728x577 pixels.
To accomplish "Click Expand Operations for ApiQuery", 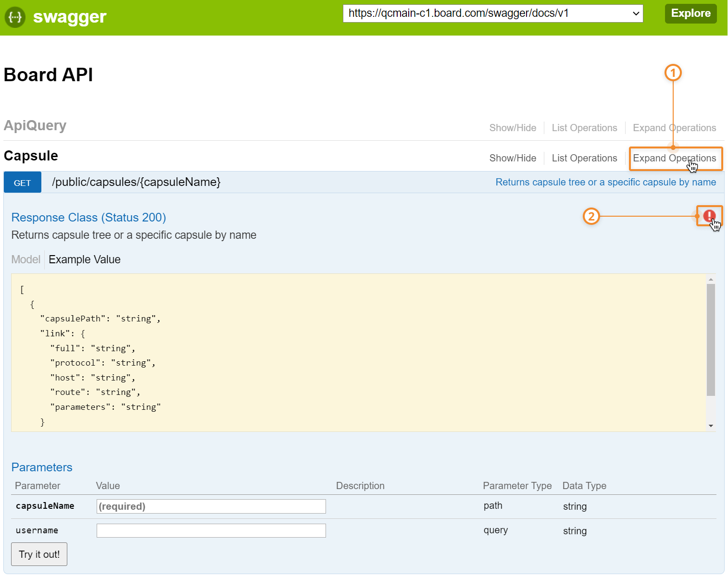I will click(674, 128).
